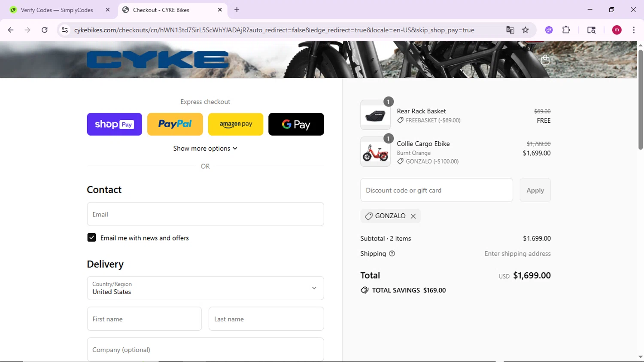This screenshot has width=644, height=362.
Task: Click the Company (optional) field
Action: 205,350
